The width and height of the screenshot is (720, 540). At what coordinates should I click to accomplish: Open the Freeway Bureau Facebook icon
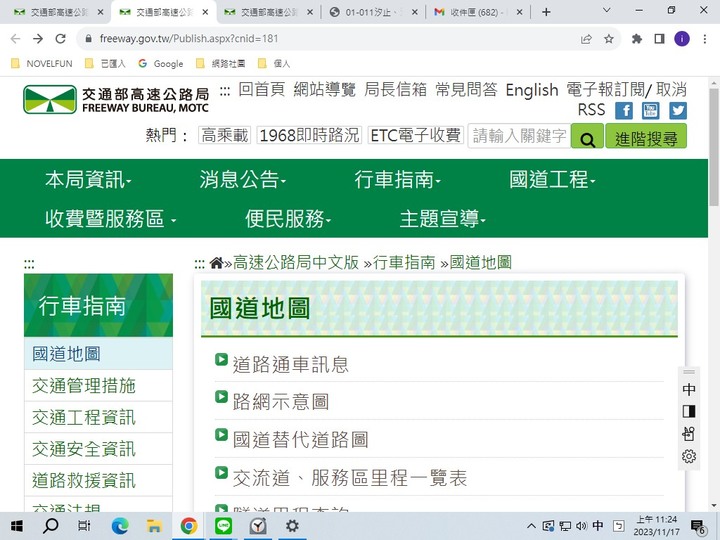point(624,111)
